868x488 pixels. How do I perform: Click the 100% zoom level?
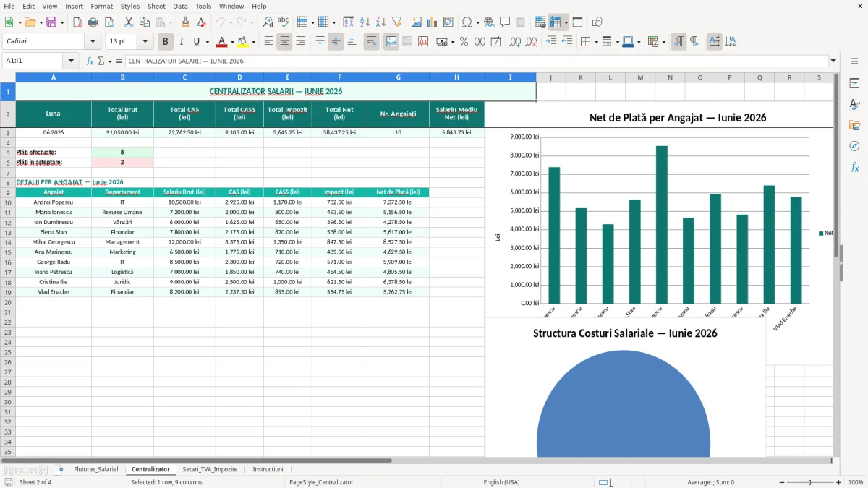point(856,482)
